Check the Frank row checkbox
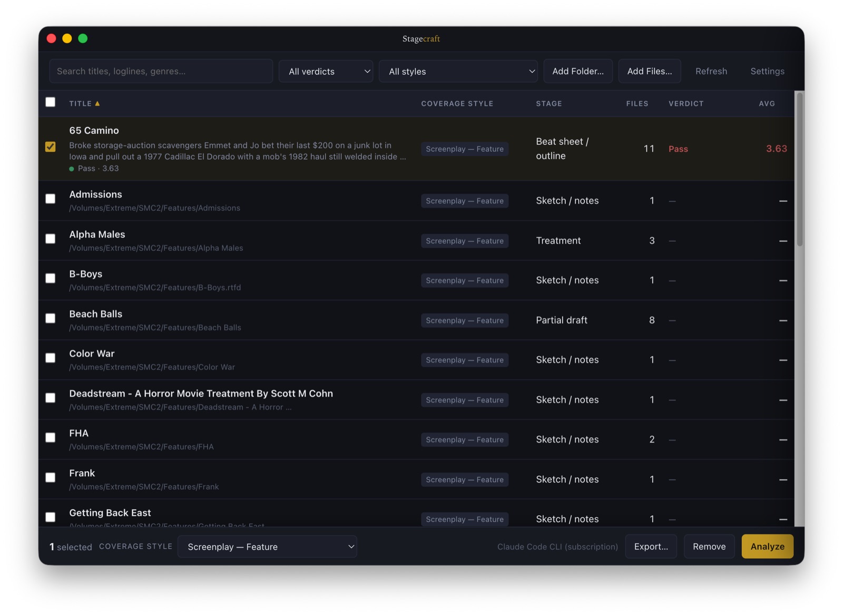Viewport: 843px width, 616px height. (x=51, y=477)
